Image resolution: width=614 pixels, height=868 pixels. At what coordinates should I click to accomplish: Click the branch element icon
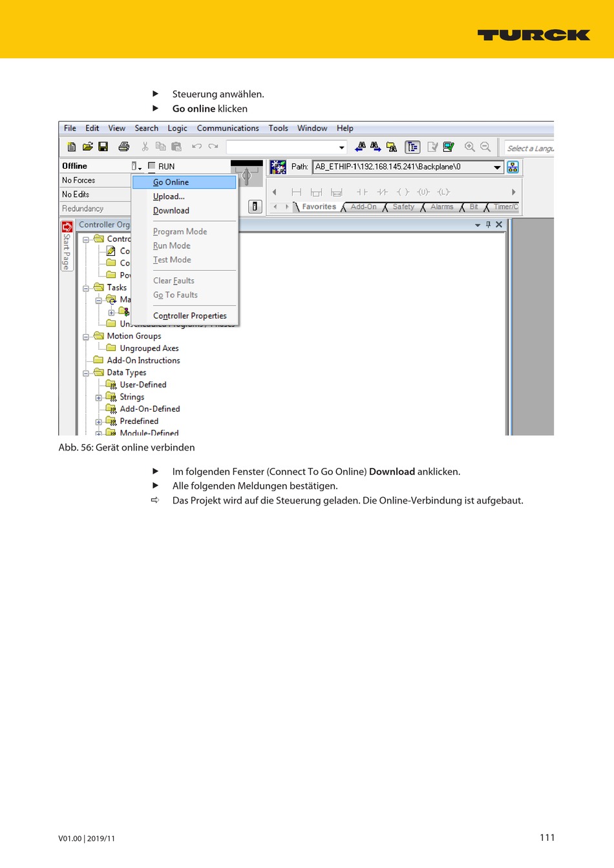(316, 192)
